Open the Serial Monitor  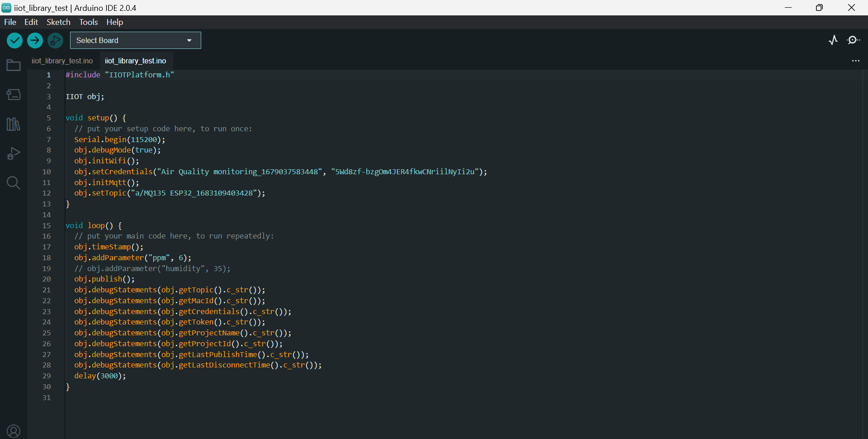pos(853,40)
